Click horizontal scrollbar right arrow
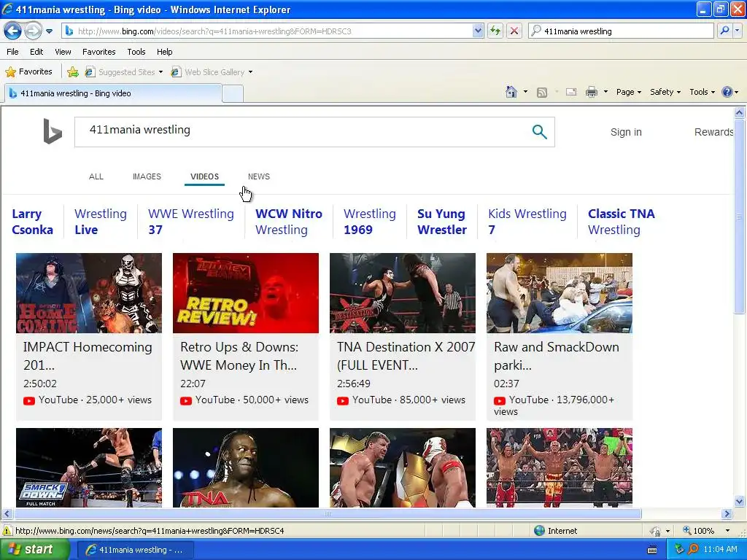747x560 pixels. click(x=727, y=514)
